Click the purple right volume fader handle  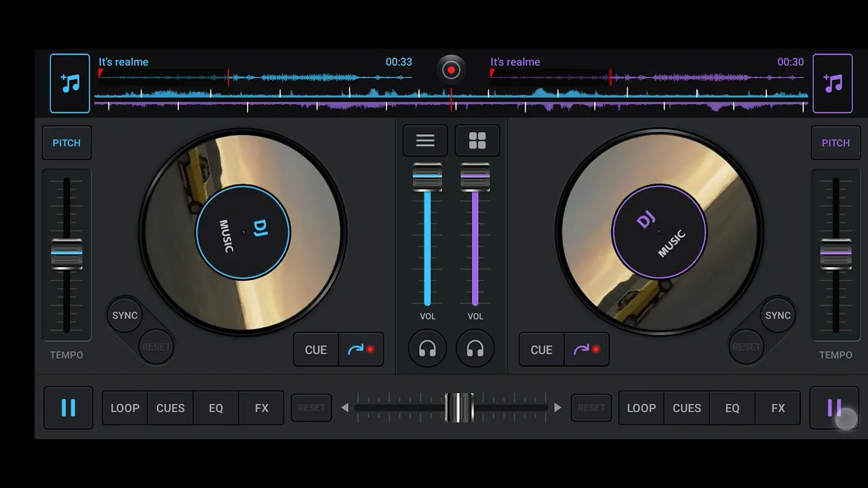[475, 177]
